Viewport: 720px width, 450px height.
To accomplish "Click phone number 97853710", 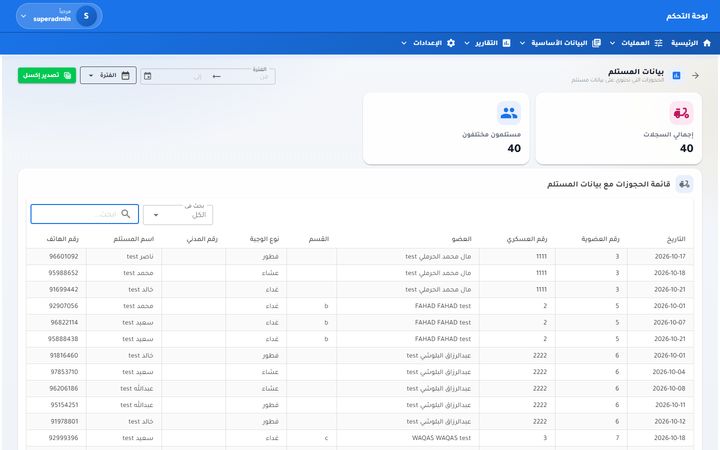I will pyautogui.click(x=64, y=372).
